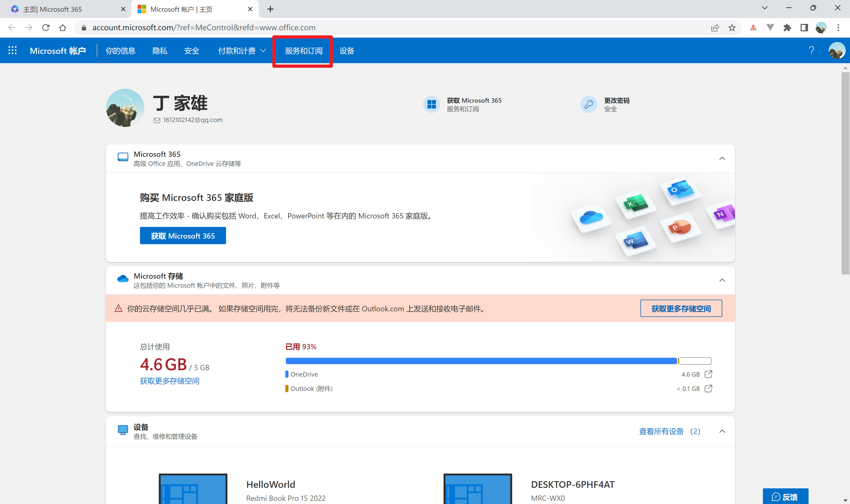Image resolution: width=850 pixels, height=504 pixels.
Task: Click the 设备 card monitor icon
Action: (x=123, y=430)
